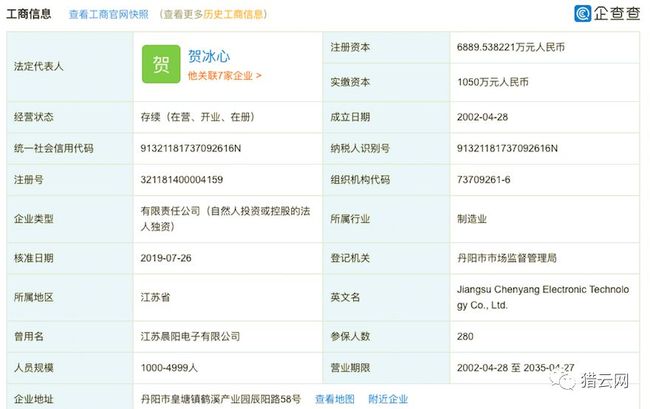Click the 注册号 label cell

click(x=70, y=179)
